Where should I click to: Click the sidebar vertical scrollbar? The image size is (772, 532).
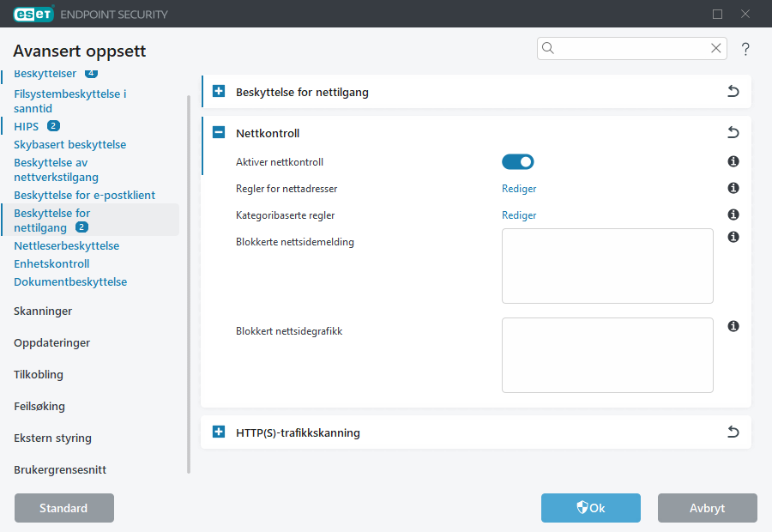pos(189,284)
